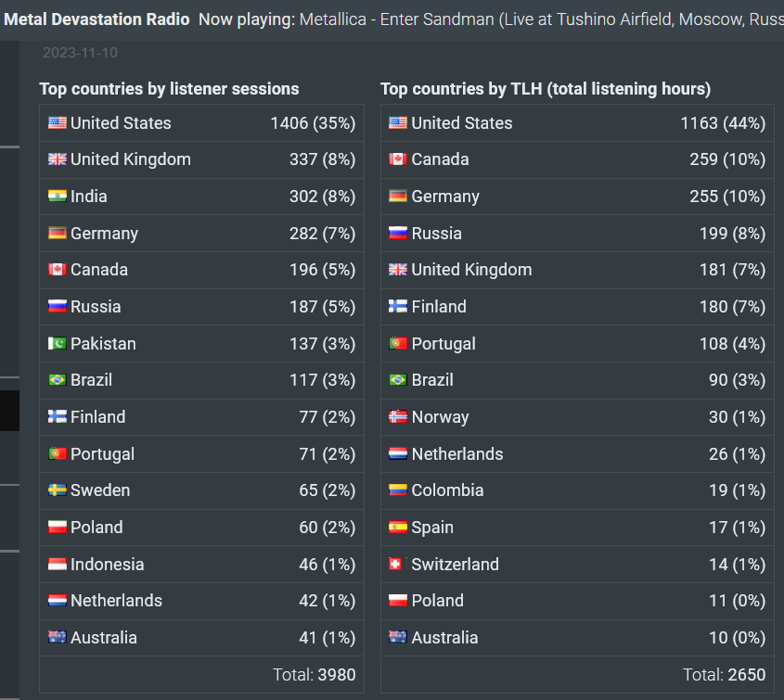This screenshot has height=700, width=784.
Task: Select the United Kingdom row in sessions table
Action: (x=201, y=159)
